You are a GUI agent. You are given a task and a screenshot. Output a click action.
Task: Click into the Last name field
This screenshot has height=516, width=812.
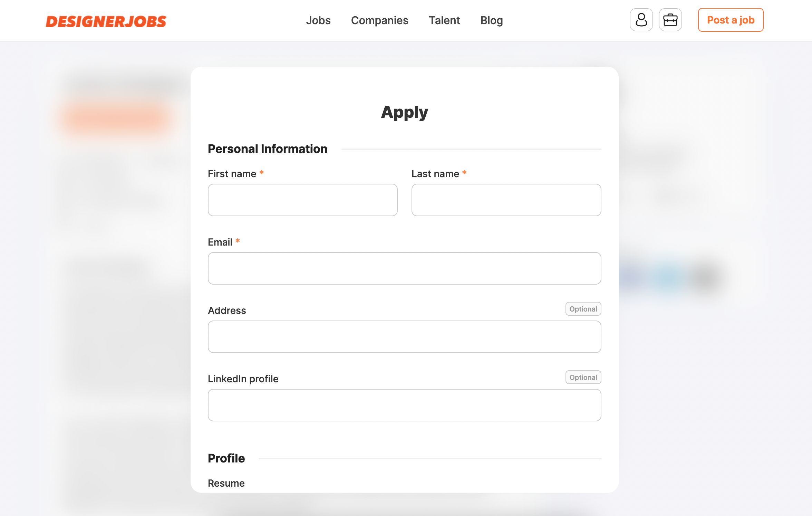(506, 200)
